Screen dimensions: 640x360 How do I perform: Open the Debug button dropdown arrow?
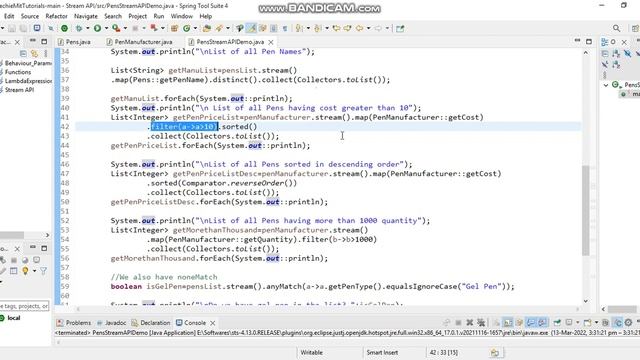pos(88,28)
